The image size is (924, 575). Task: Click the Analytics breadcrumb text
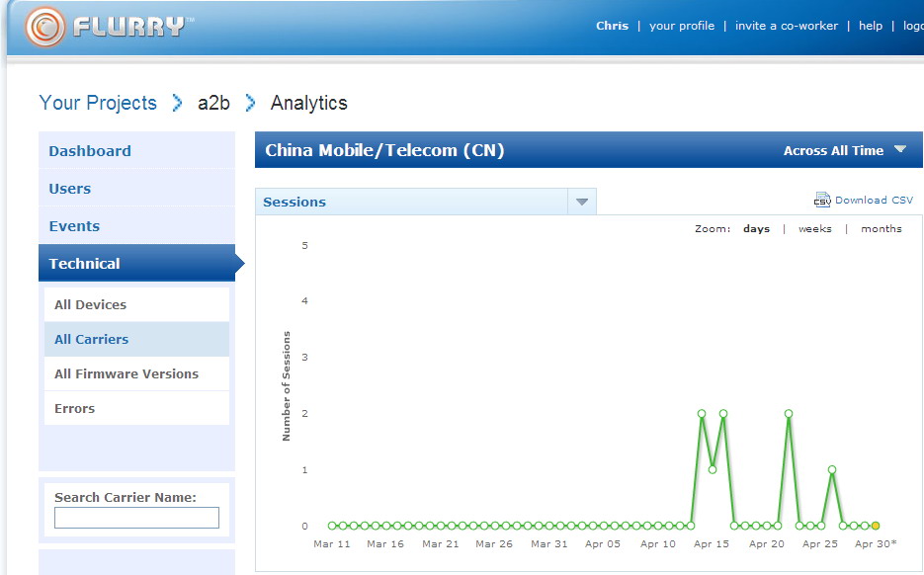308,103
